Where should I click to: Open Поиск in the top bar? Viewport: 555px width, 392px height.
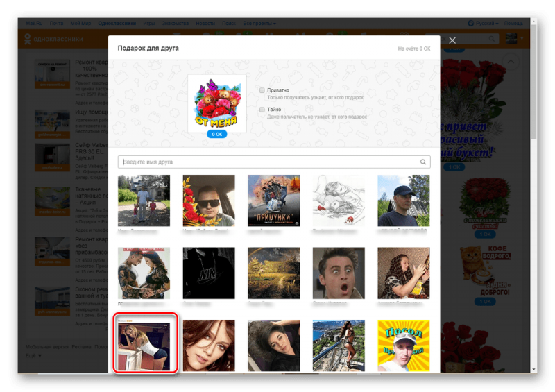pos(229,23)
